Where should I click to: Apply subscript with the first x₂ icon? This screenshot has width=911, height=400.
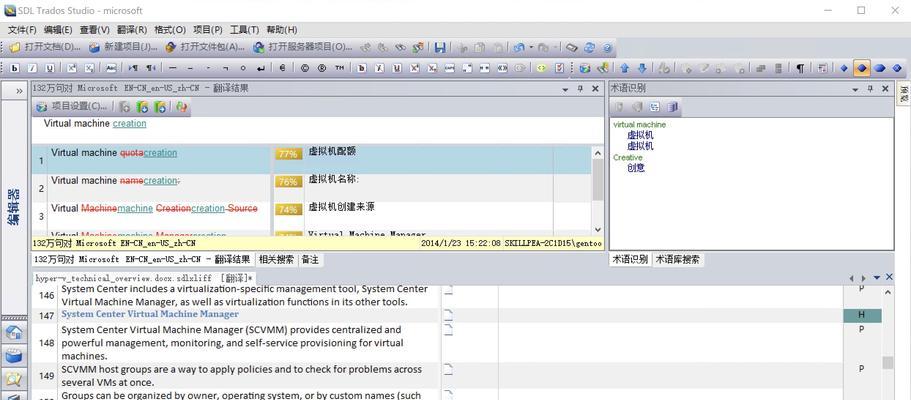[89, 68]
